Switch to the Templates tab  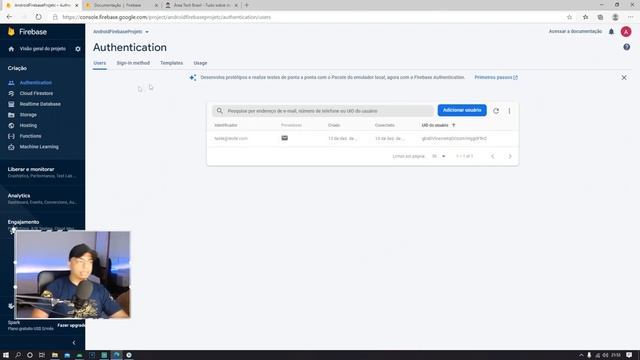[171, 63]
